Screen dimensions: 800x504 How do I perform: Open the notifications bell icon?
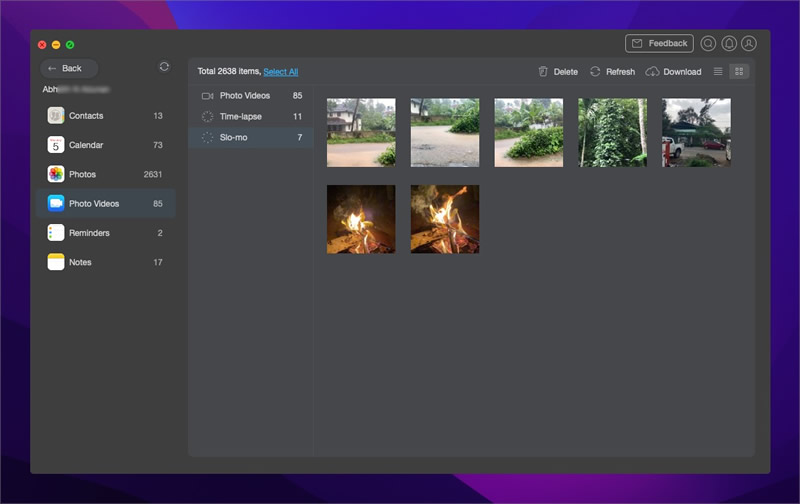click(x=729, y=43)
